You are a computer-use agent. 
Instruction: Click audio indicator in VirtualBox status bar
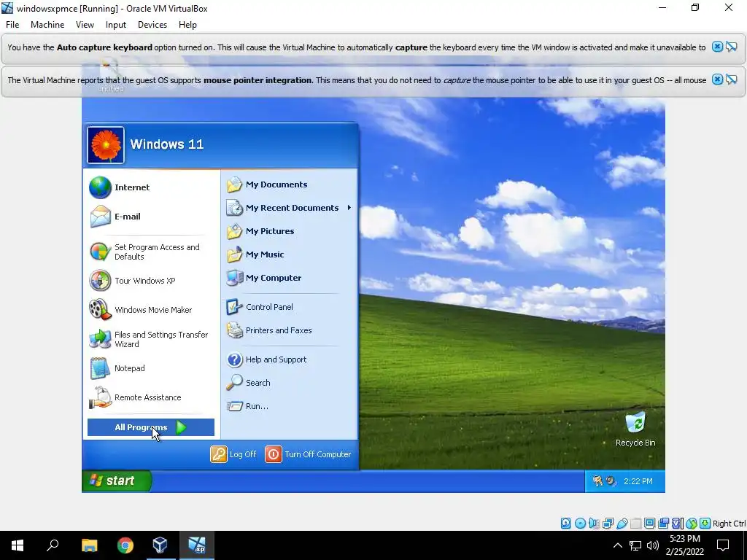click(594, 524)
